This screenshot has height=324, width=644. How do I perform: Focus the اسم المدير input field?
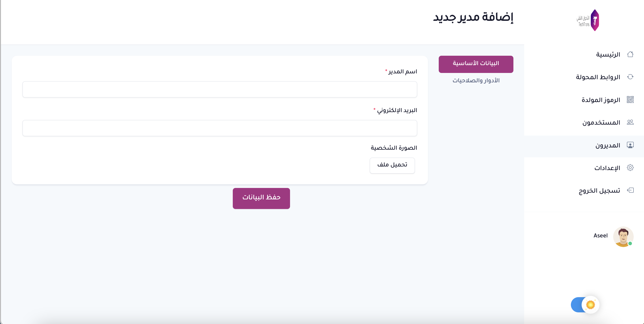pyautogui.click(x=220, y=89)
